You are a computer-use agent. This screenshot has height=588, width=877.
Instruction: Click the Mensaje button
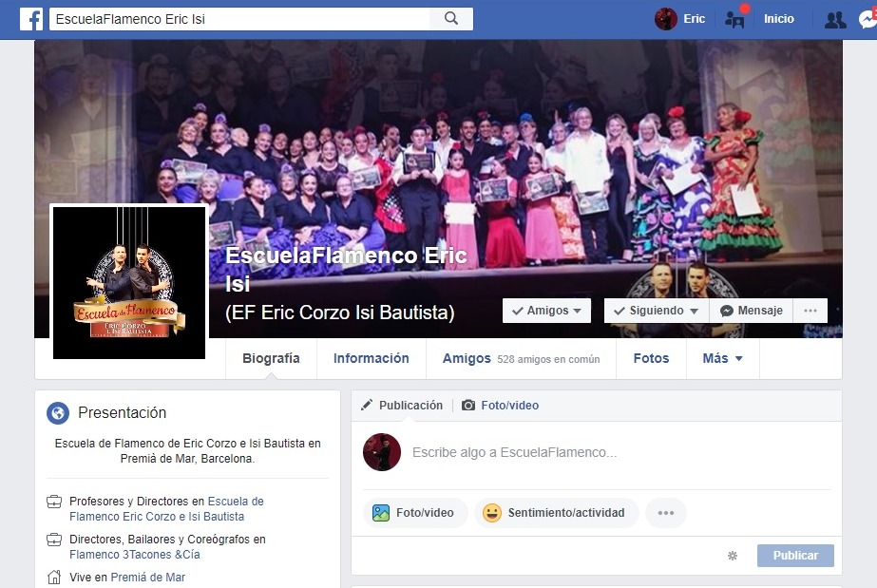[752, 311]
